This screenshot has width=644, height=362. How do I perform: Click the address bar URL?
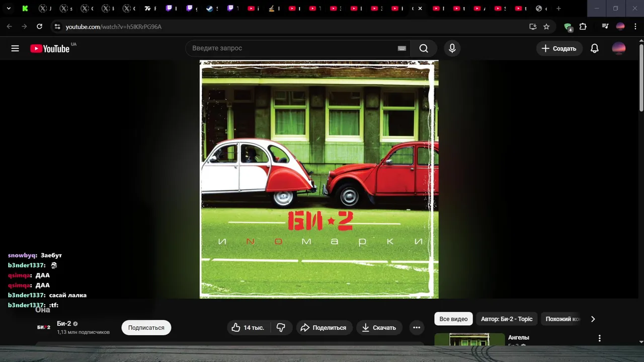[114, 27]
